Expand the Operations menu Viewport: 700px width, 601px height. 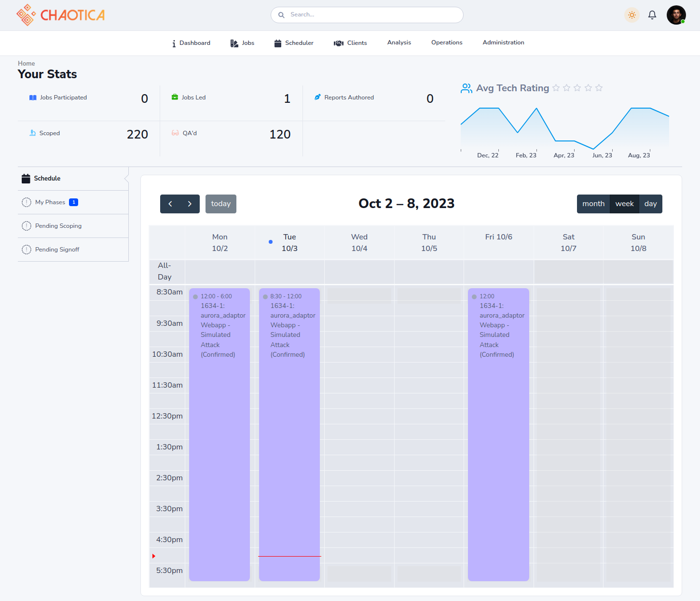pyautogui.click(x=447, y=42)
